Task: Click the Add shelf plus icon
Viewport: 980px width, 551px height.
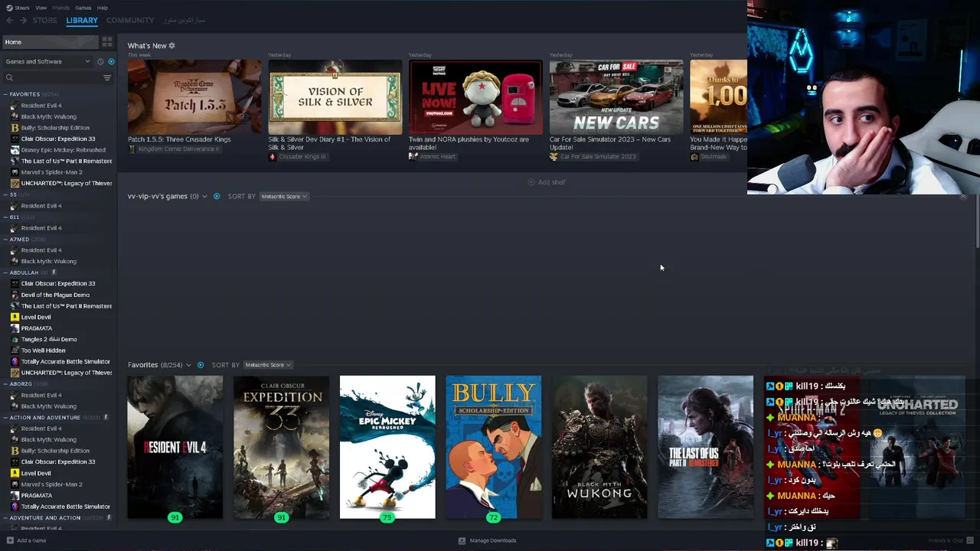Action: coord(531,182)
